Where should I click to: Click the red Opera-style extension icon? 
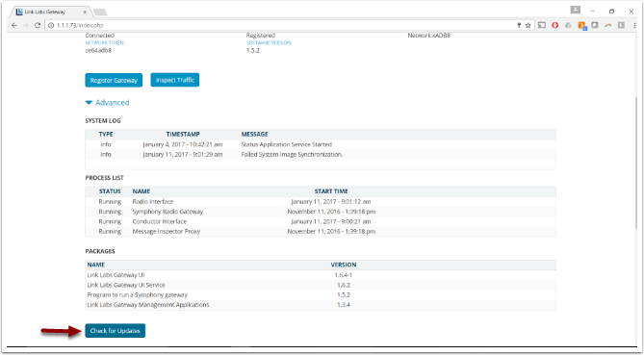554,25
